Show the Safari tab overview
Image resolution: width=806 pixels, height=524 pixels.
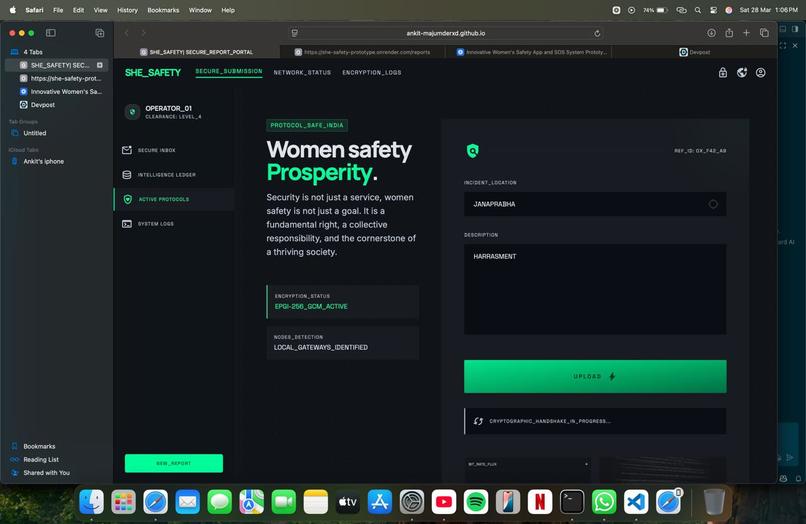coord(764,33)
